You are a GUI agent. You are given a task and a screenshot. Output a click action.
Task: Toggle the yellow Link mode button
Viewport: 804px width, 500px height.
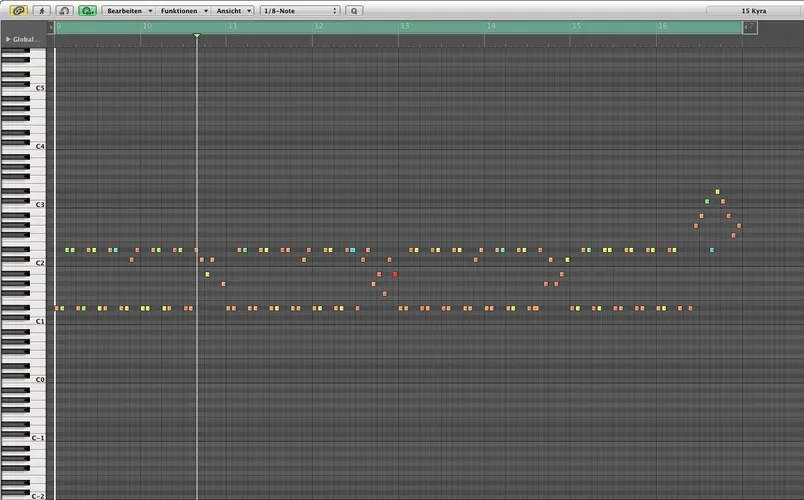(x=18, y=10)
